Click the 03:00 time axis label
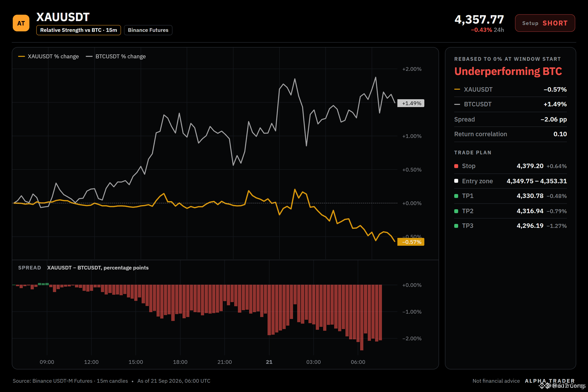 314,362
